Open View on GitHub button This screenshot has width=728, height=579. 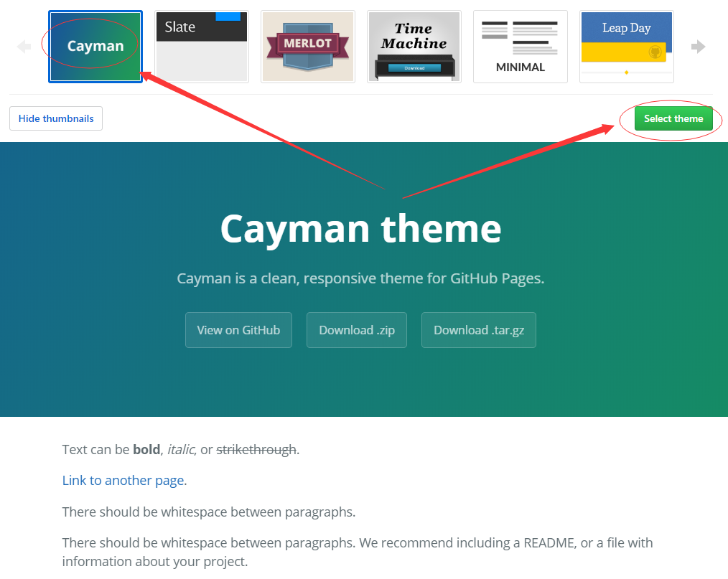tap(238, 330)
